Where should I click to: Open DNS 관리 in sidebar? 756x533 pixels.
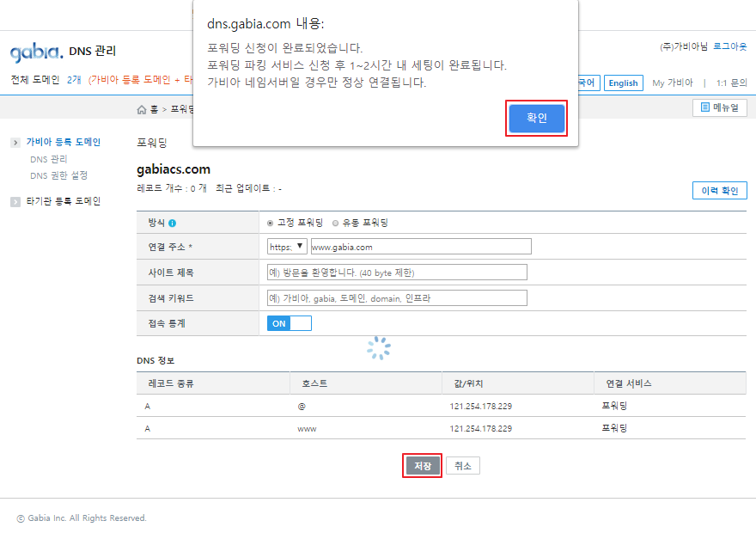pyautogui.click(x=49, y=159)
